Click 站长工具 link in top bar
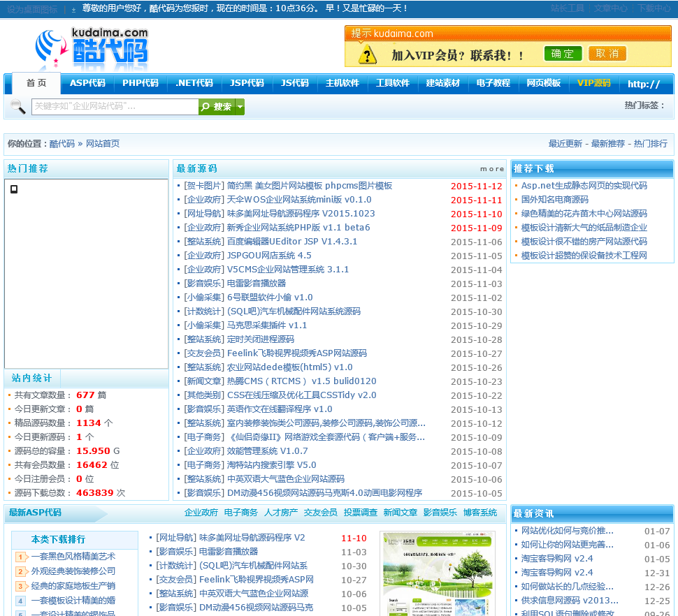 tap(567, 8)
